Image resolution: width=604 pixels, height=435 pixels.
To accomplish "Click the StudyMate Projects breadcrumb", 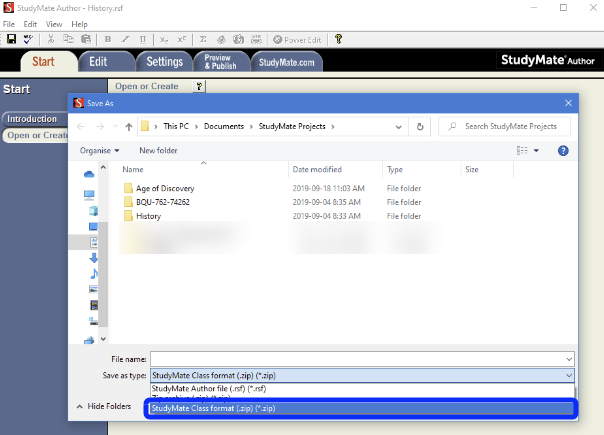I will point(292,126).
